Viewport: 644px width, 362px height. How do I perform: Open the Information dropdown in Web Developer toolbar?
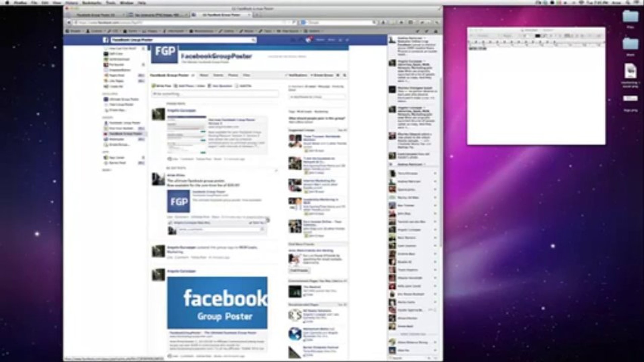pos(175,31)
